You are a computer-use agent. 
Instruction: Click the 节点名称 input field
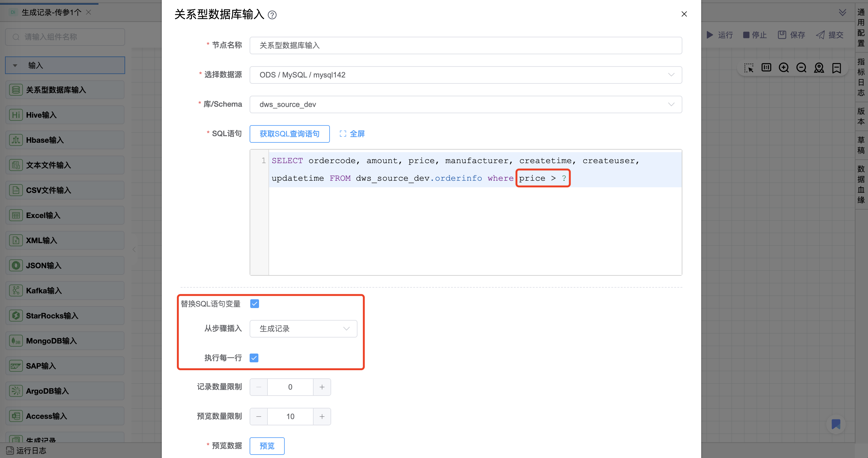click(x=465, y=45)
